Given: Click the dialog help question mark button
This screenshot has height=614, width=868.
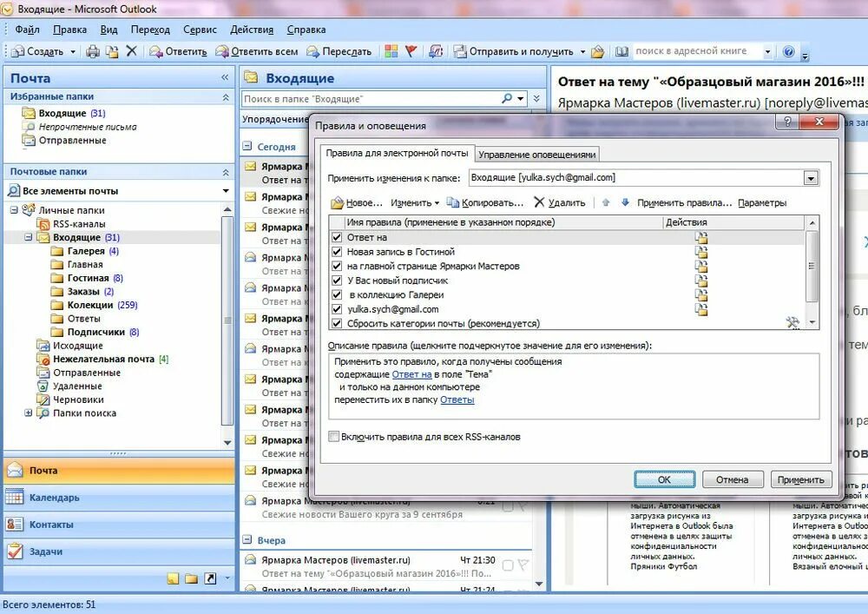Looking at the screenshot, I should pyautogui.click(x=788, y=122).
